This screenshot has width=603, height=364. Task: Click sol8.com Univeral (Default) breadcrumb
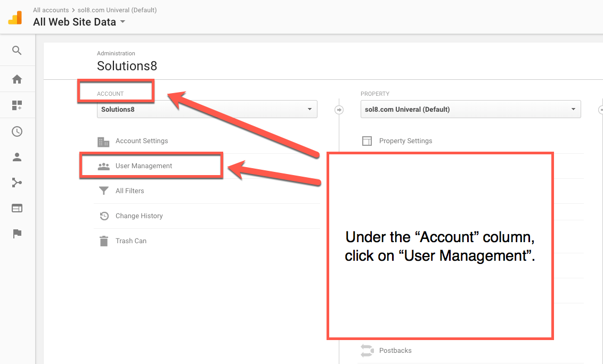point(117,10)
